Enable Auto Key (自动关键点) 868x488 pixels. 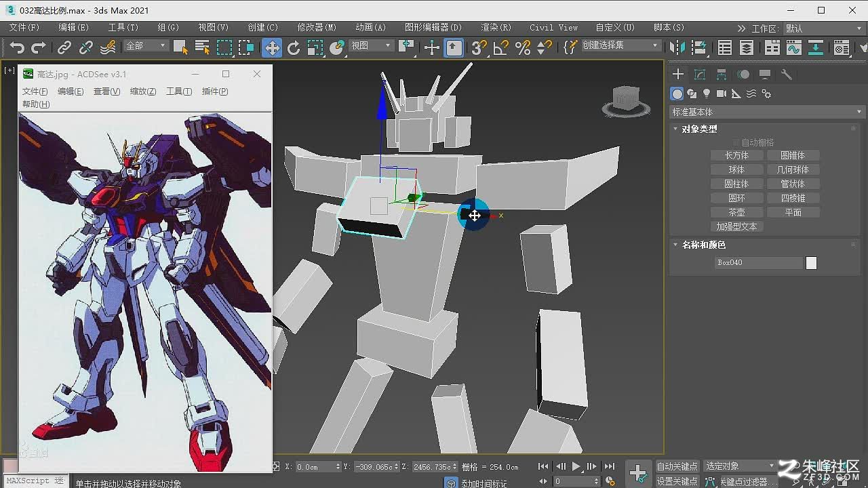click(677, 466)
